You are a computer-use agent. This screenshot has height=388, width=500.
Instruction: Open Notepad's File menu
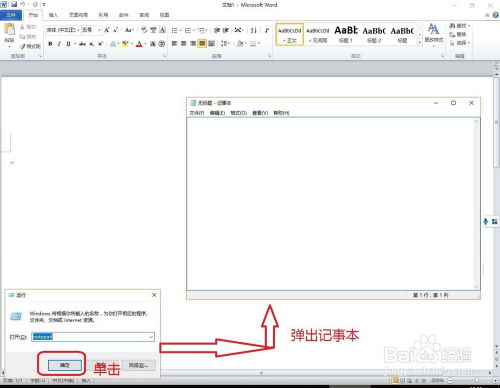coord(197,113)
